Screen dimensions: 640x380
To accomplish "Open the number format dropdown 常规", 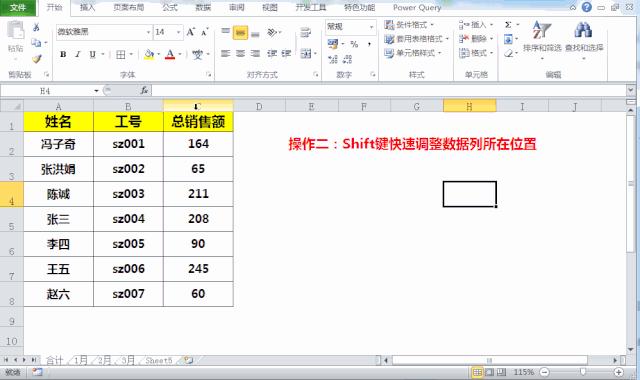I will point(371,27).
